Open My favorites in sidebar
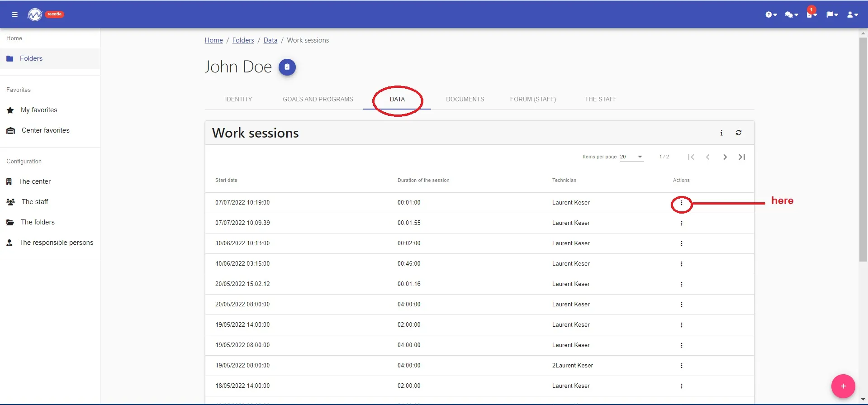Image resolution: width=868 pixels, height=405 pixels. [x=50, y=110]
